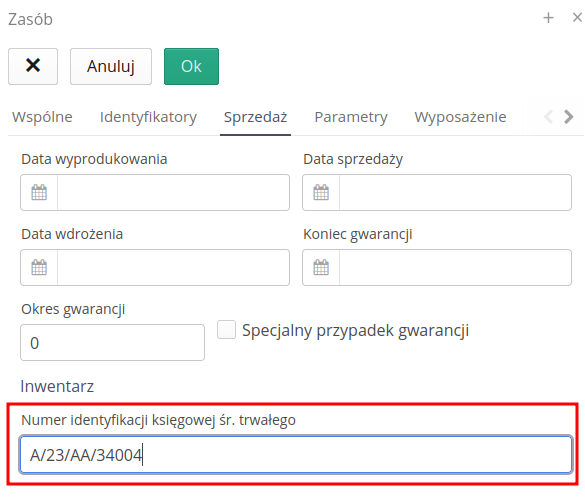Screen dimensions: 585x497
Task: Switch to the Wspólne tab
Action: pyautogui.click(x=42, y=117)
